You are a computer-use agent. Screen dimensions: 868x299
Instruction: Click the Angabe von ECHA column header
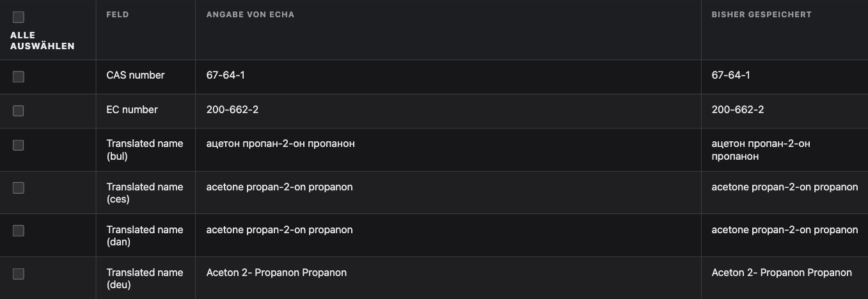pos(250,15)
